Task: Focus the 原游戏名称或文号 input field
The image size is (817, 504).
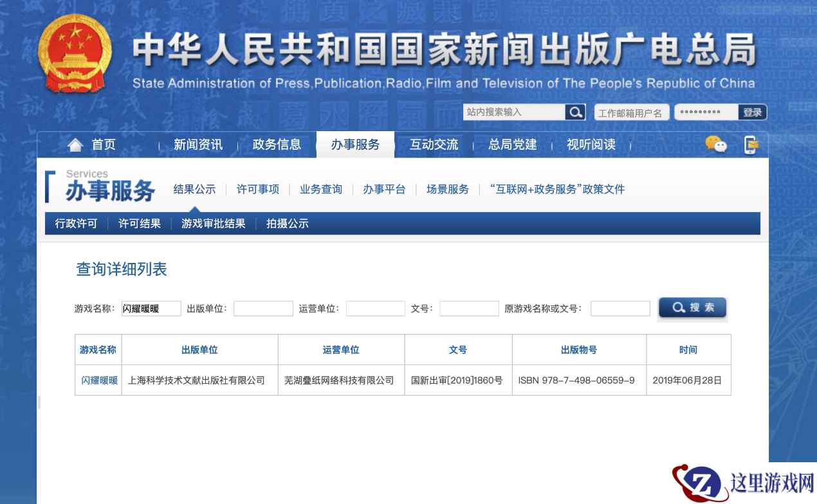Action: [620, 309]
